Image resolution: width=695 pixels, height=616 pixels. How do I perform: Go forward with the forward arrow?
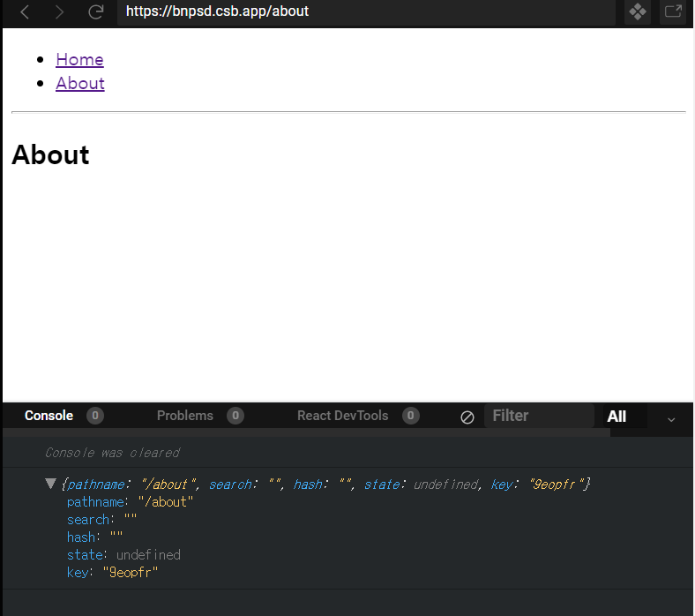(59, 11)
